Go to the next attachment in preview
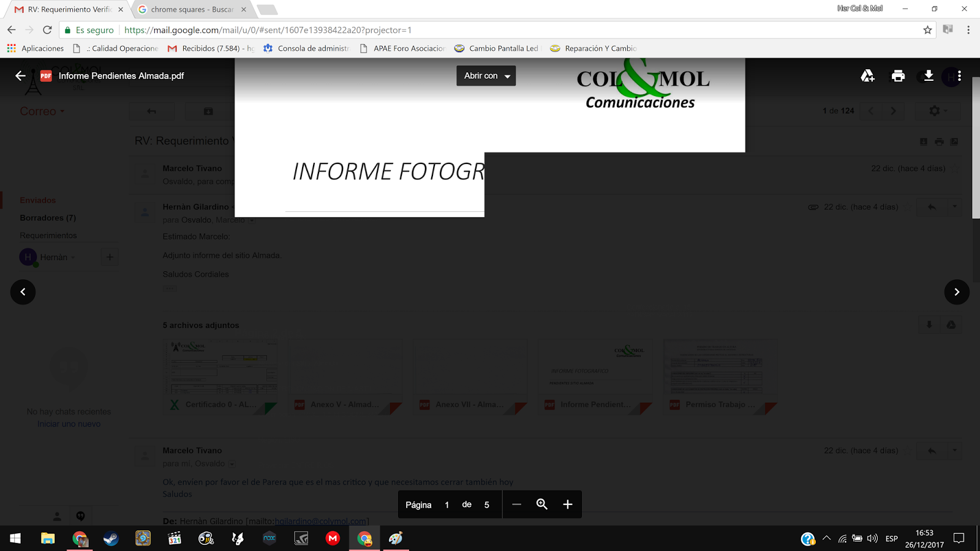 click(x=957, y=292)
